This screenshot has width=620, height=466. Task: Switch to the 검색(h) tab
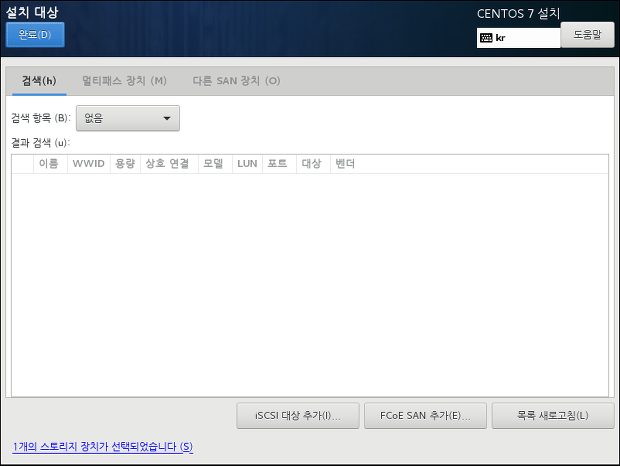(39, 81)
